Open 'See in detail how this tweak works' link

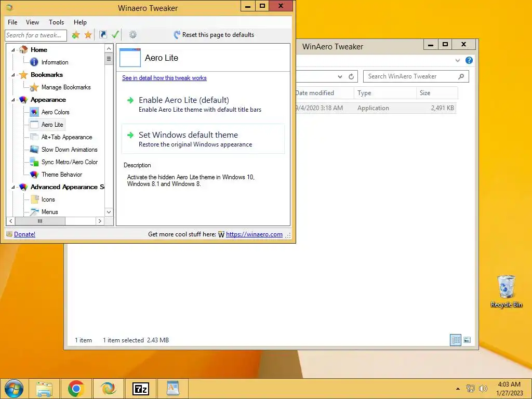point(164,78)
